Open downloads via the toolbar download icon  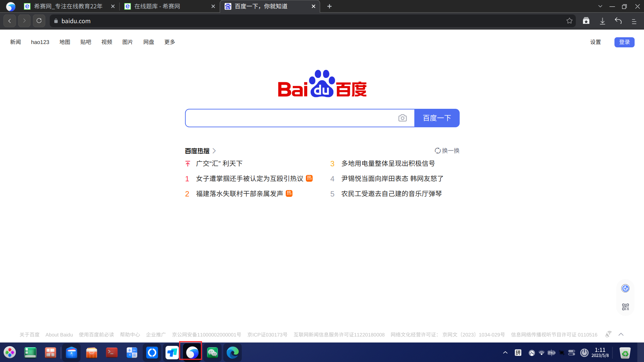tap(602, 20)
